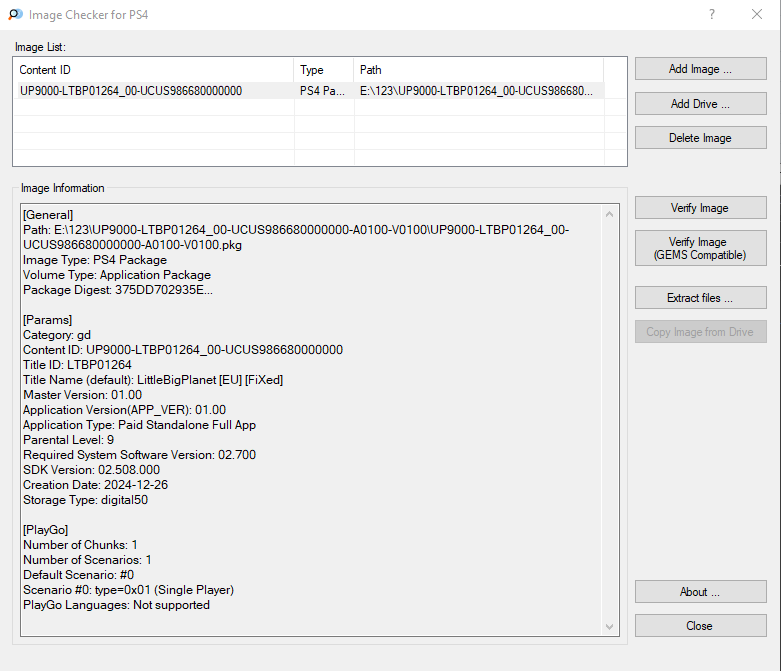Image resolution: width=781 pixels, height=671 pixels.
Task: Open the Extract files dialog
Action: point(700,297)
